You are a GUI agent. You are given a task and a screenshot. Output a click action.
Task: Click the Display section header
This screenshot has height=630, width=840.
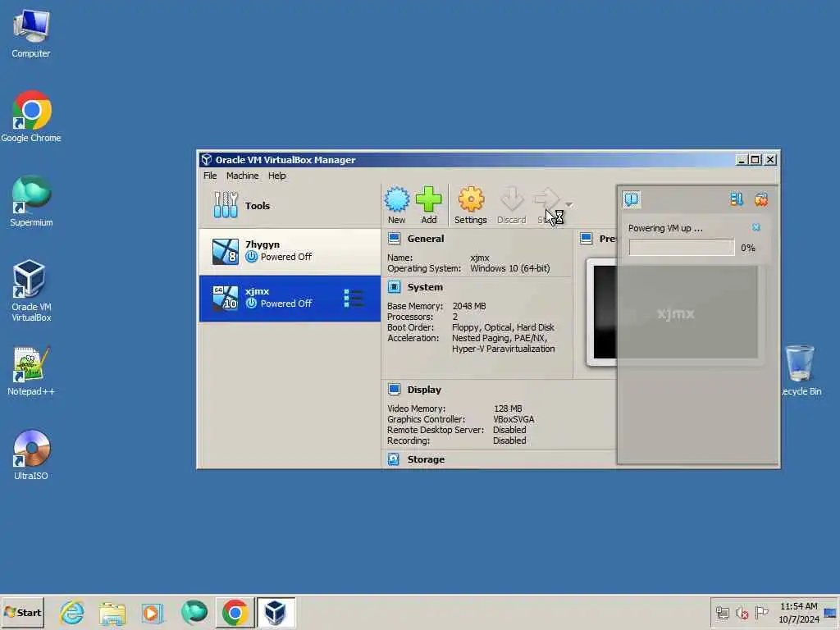424,390
